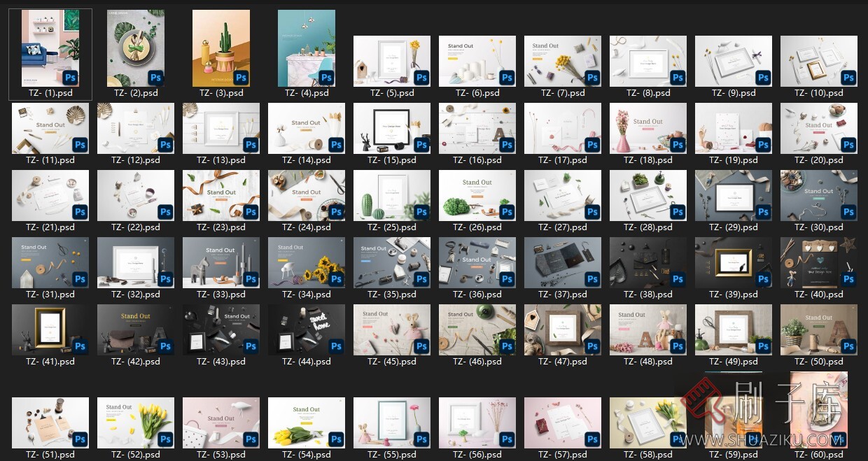The width and height of the screenshot is (868, 461).
Task: Click the Ps badge on TZ- (50).psd
Action: 848,346
